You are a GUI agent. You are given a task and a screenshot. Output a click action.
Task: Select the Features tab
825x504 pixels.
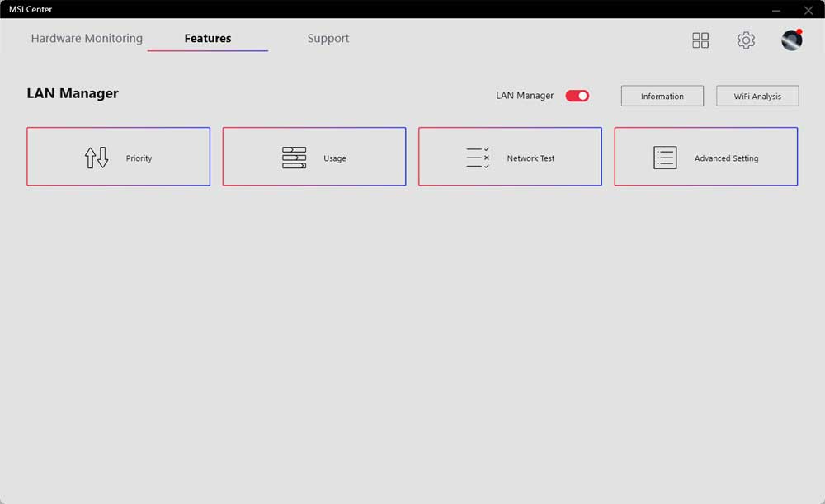pos(208,39)
